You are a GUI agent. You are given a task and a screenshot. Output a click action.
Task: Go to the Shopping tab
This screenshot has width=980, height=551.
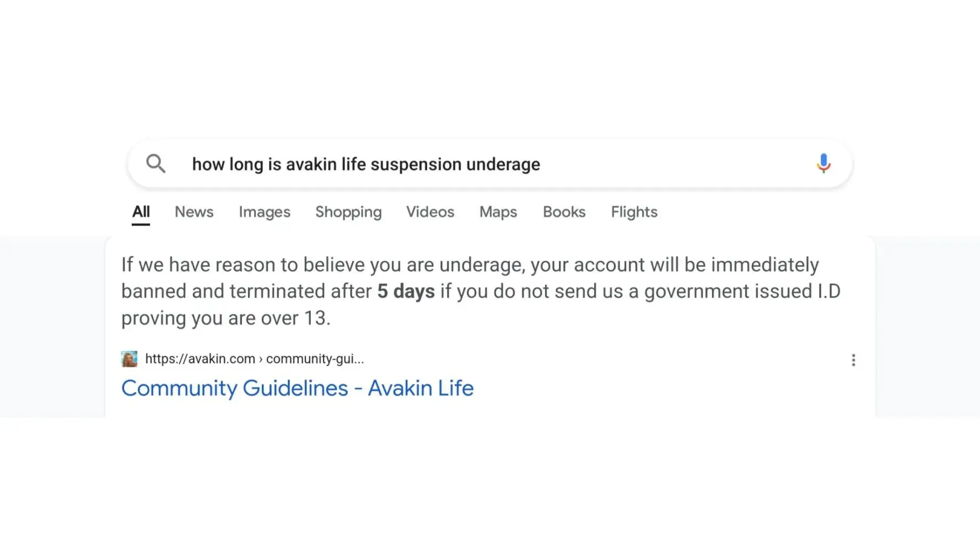click(x=348, y=212)
